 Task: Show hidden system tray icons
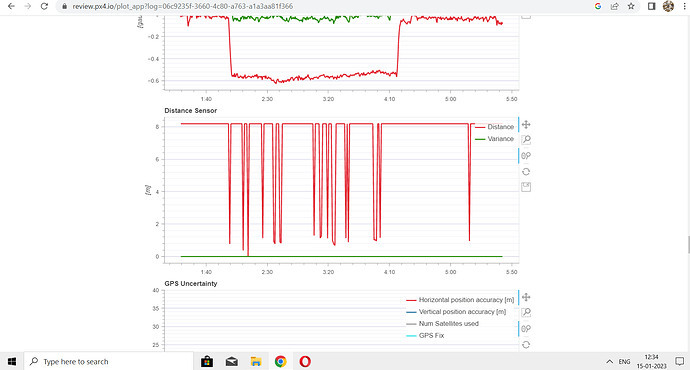(609, 362)
